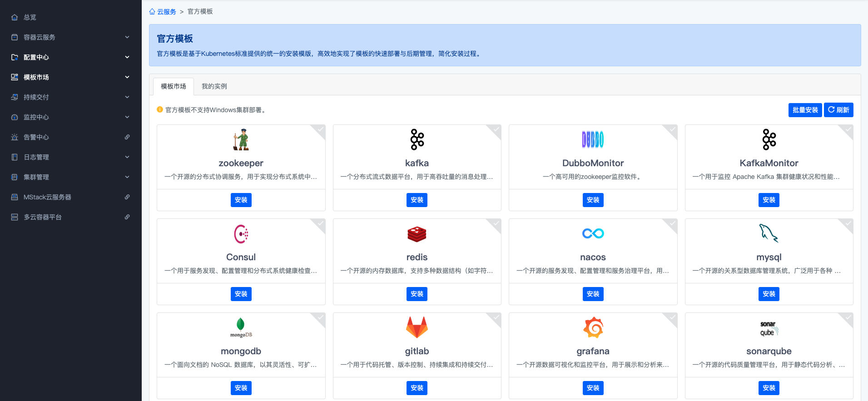Expand the 模板市场 menu chevron

point(127,77)
